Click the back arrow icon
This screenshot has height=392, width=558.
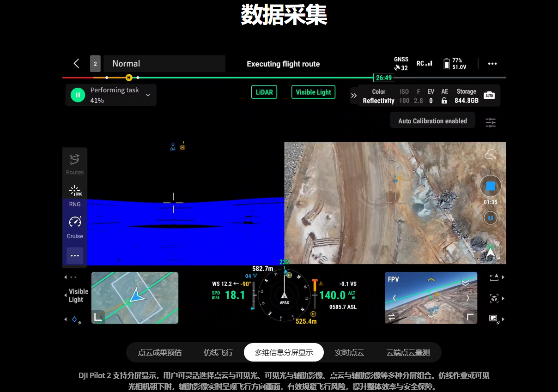click(77, 64)
